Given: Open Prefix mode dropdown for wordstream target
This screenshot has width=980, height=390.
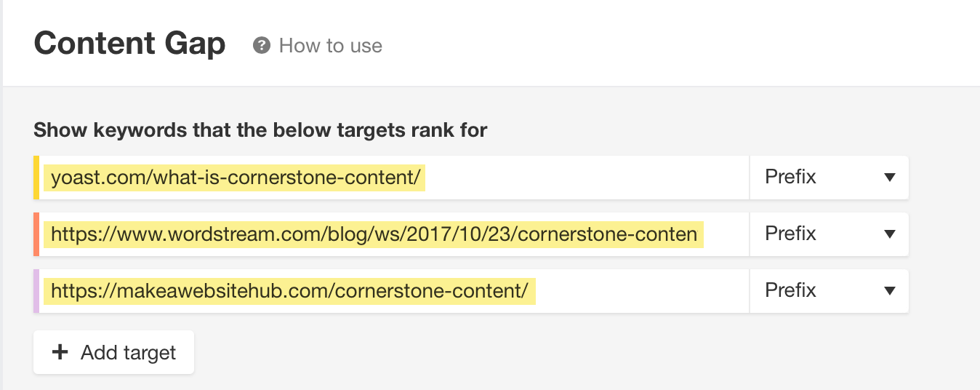Looking at the screenshot, I should (830, 234).
